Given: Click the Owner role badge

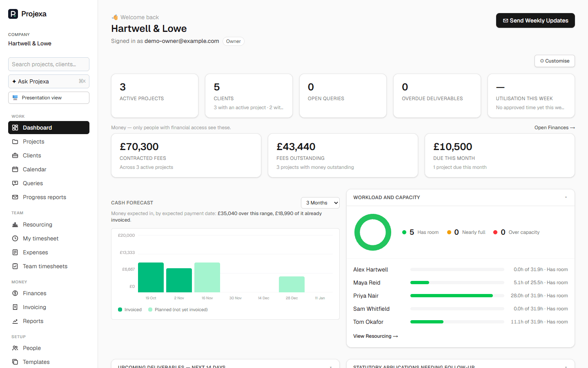Looking at the screenshot, I should (234, 41).
